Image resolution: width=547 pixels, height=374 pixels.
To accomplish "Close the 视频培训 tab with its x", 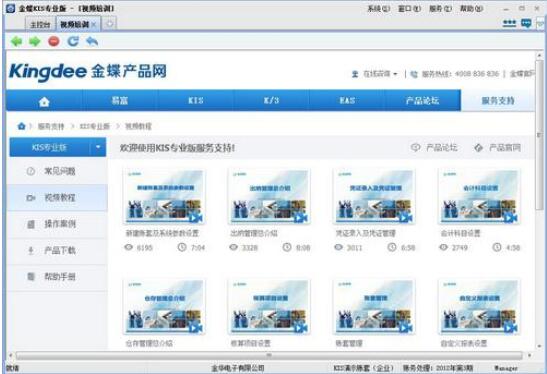I will point(93,24).
